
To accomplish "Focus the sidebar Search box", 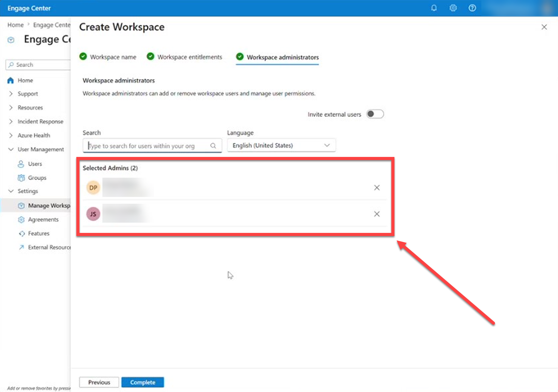I will pos(38,65).
